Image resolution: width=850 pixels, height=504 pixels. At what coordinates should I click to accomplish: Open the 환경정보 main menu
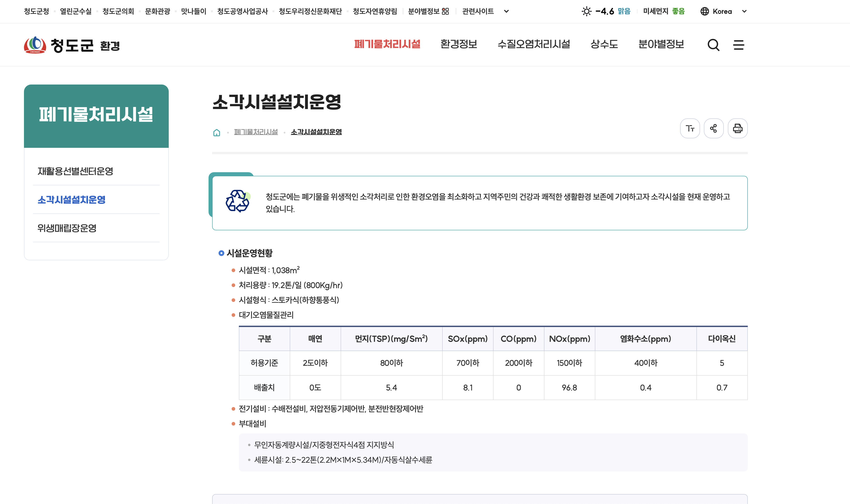(458, 44)
